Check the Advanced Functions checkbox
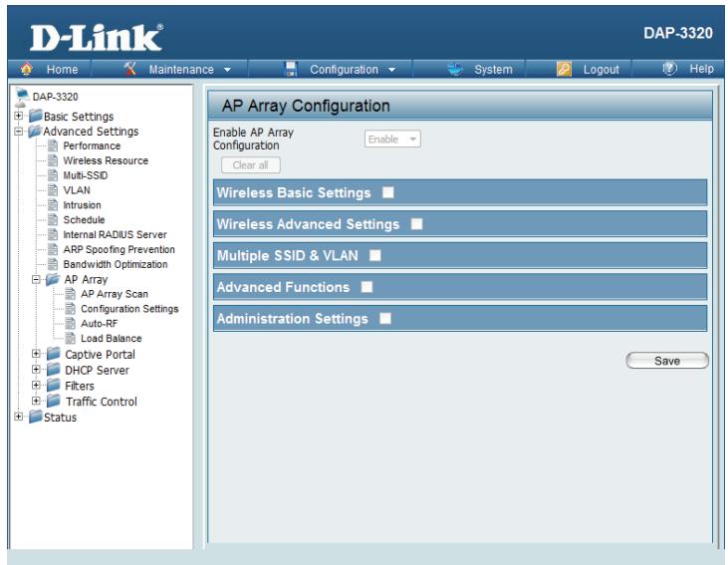The height and width of the screenshot is (565, 728). [366, 287]
